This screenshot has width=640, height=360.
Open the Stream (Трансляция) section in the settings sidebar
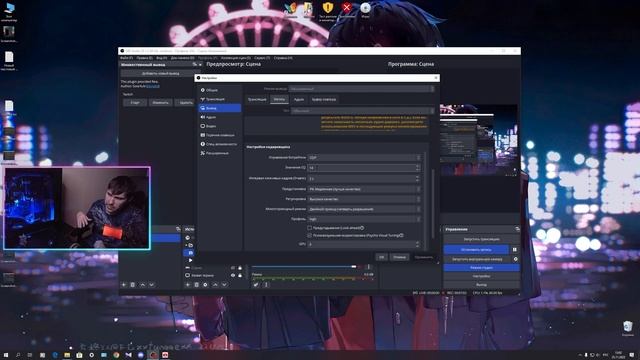pos(220,99)
